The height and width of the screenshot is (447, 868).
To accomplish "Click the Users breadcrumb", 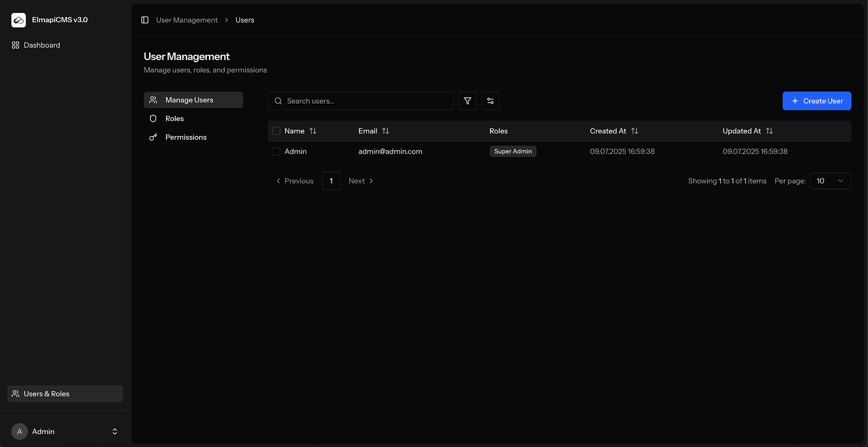I will click(x=245, y=20).
